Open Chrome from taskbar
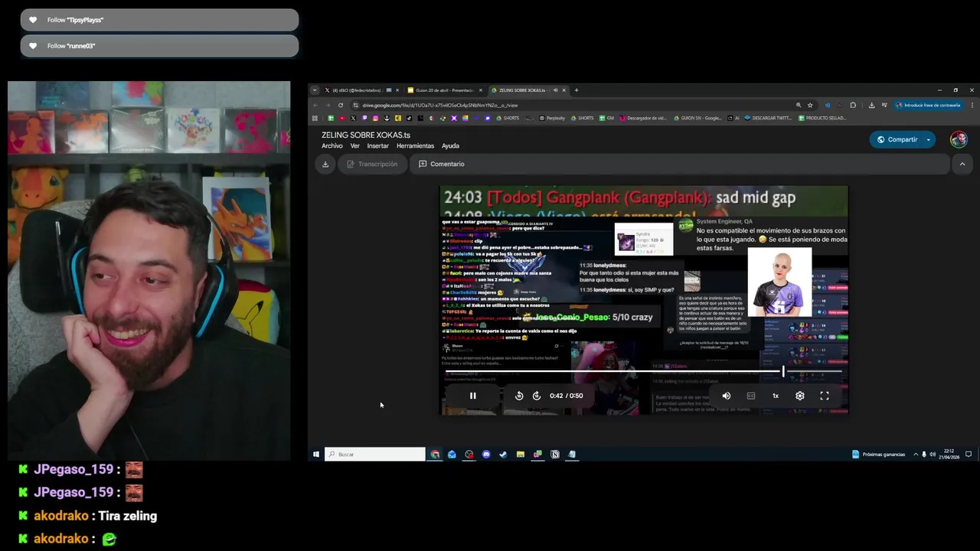The image size is (980, 551). 435,455
